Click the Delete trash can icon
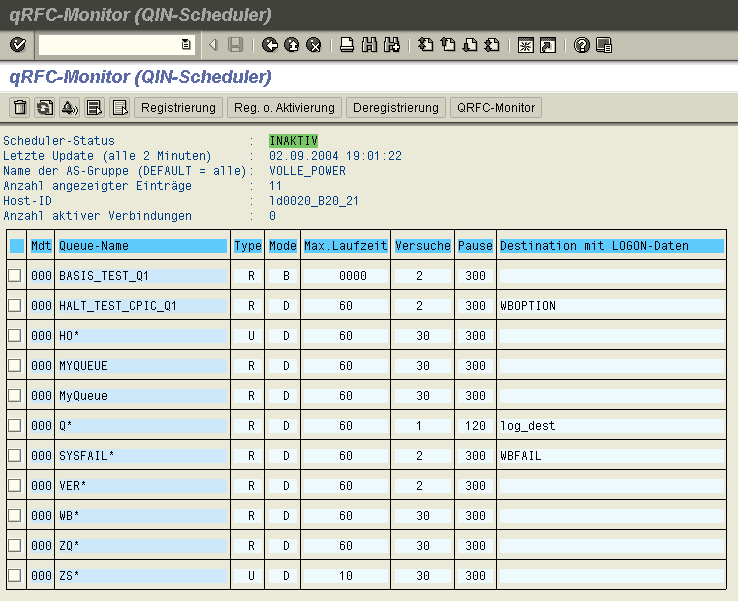Image resolution: width=738 pixels, height=601 pixels. (x=19, y=108)
